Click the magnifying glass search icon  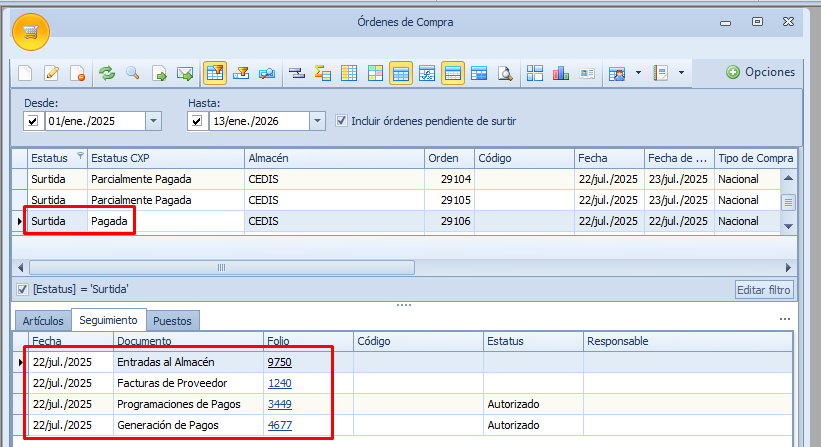tap(132, 73)
